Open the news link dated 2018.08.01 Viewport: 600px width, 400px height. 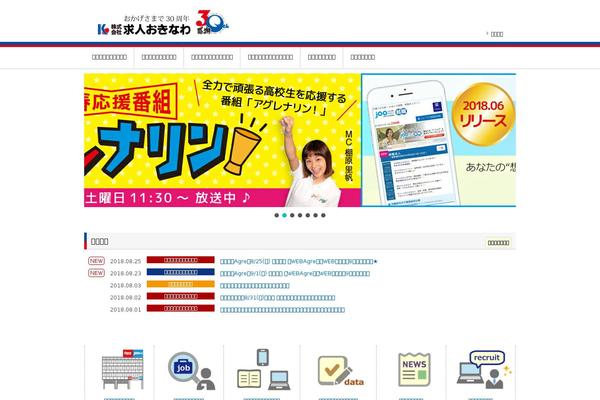[282, 310]
